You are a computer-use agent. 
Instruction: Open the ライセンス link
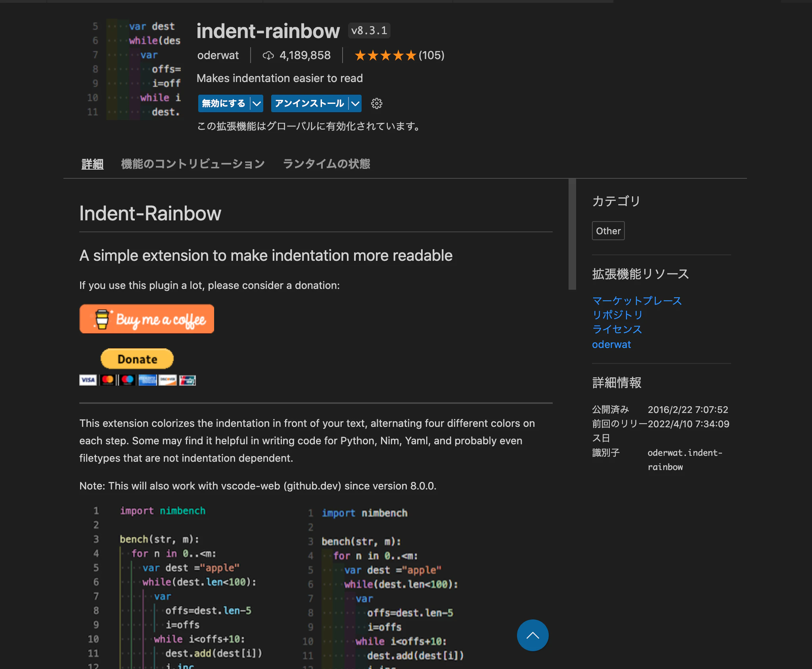[x=617, y=329]
